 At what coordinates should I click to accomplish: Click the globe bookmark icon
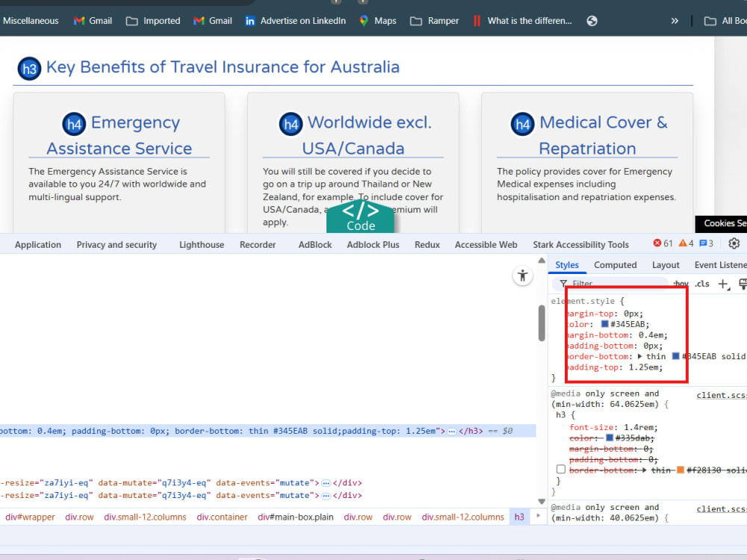click(x=592, y=21)
